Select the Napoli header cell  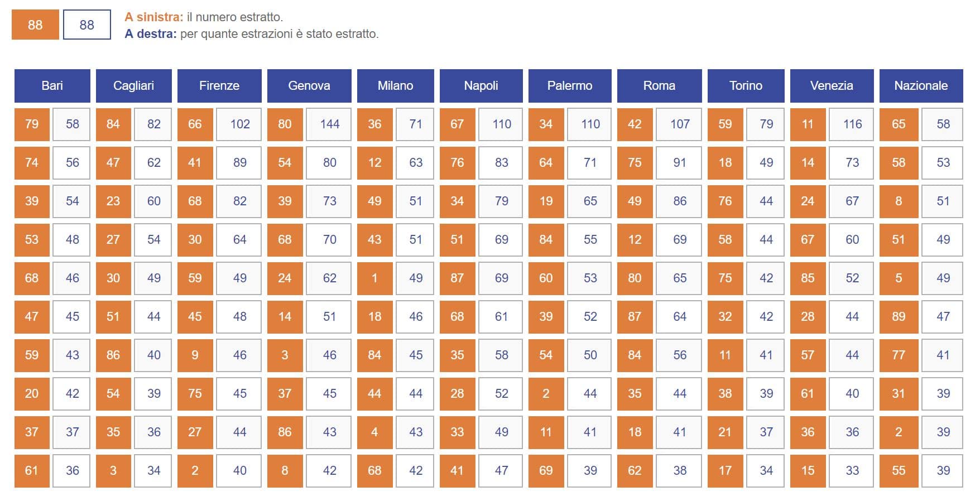coord(481,85)
